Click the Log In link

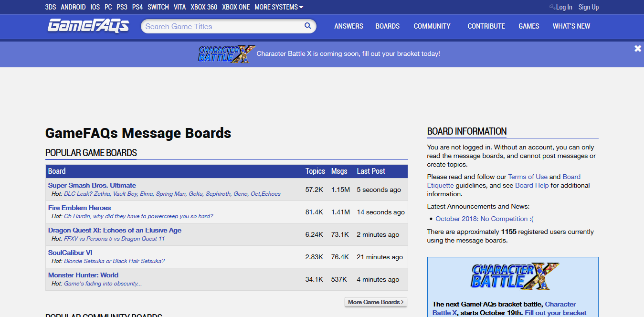click(x=564, y=7)
